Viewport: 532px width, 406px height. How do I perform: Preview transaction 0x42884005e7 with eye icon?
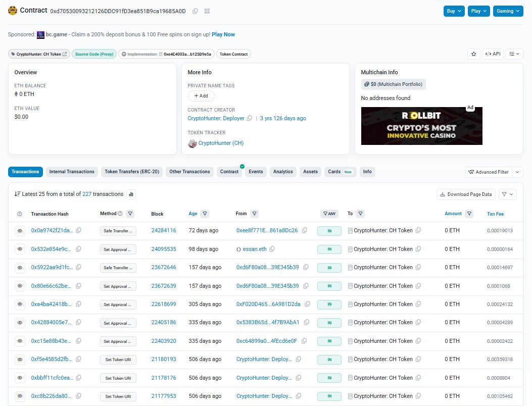(x=20, y=323)
